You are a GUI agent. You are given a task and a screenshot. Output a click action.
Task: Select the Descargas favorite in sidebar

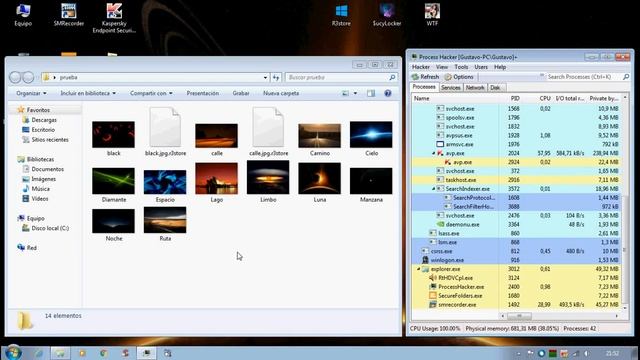(40, 120)
